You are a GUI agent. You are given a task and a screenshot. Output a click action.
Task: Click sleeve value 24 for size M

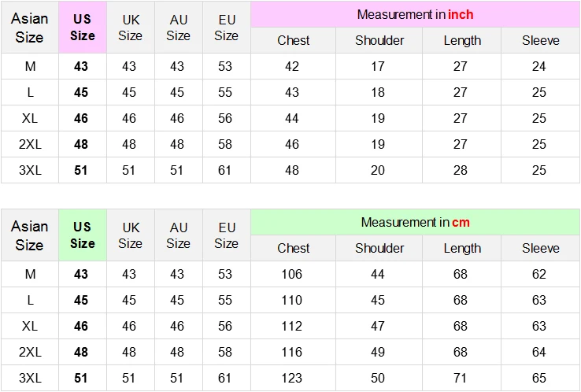tap(538, 66)
